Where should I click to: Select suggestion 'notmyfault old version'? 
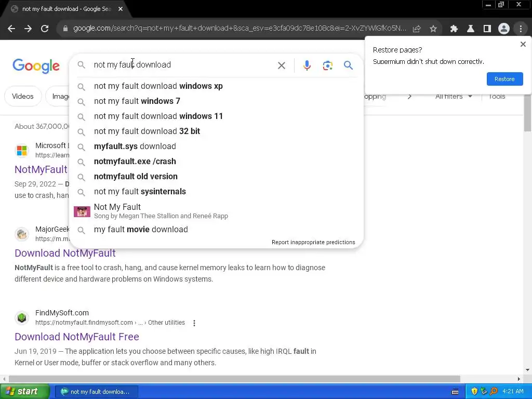(216, 177)
